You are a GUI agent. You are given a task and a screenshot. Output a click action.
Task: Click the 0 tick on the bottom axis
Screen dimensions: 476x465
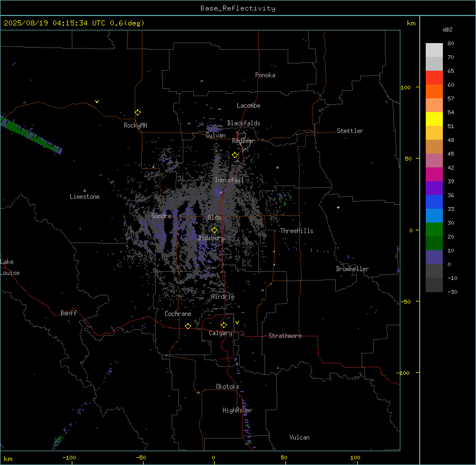click(213, 457)
